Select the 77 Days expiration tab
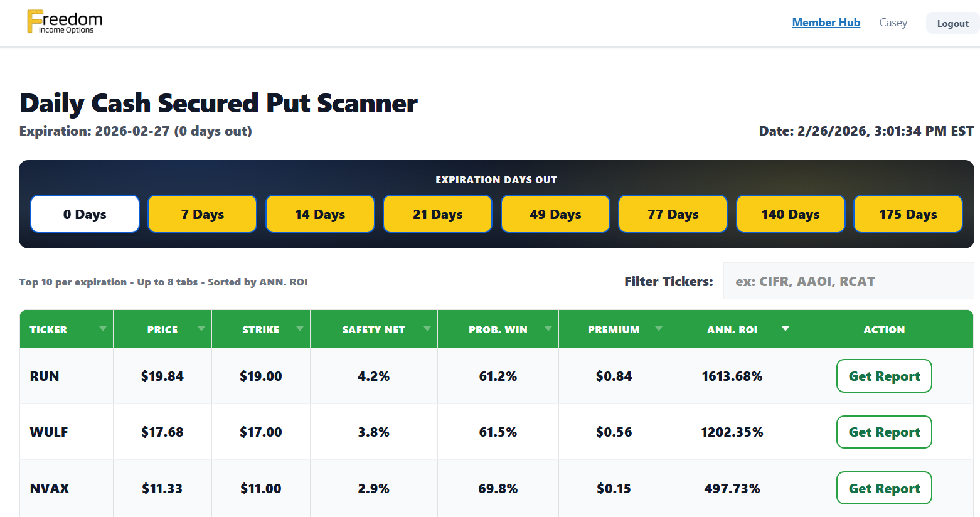The height and width of the screenshot is (517, 980). pyautogui.click(x=673, y=213)
